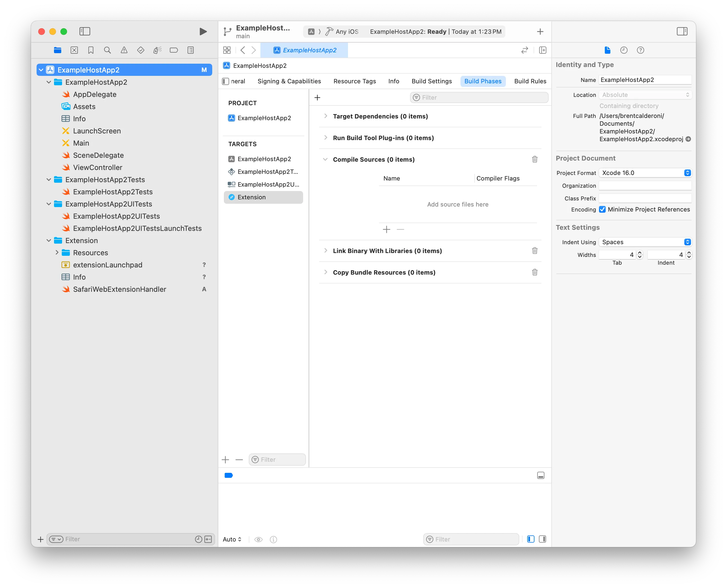Toggle the navigator sidebar icon
The width and height of the screenshot is (727, 588).
click(x=85, y=32)
